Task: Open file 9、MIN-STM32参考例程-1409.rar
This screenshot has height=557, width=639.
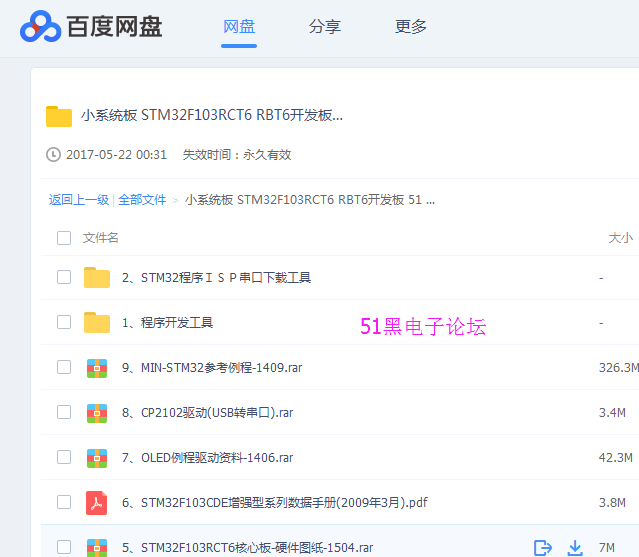Action: (x=212, y=368)
